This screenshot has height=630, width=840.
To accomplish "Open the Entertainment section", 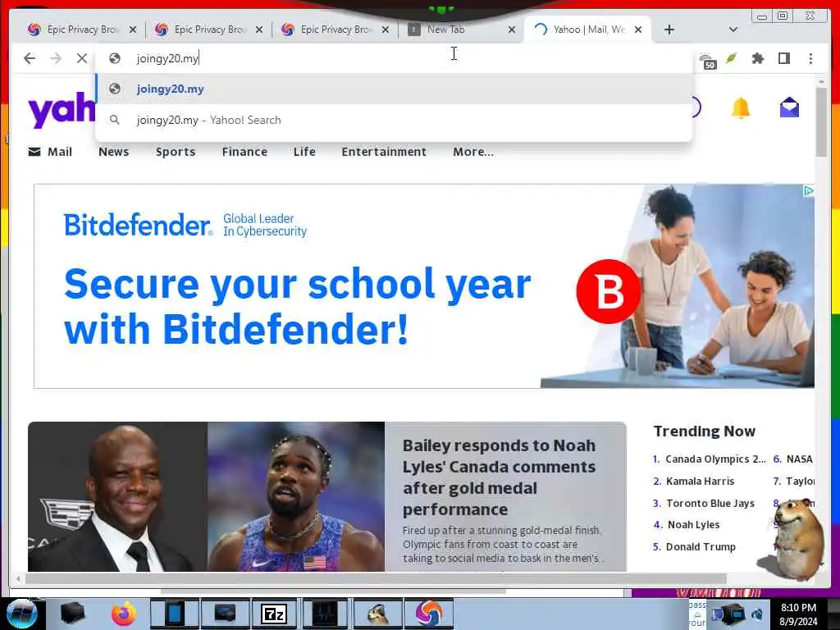I will click(x=384, y=152).
